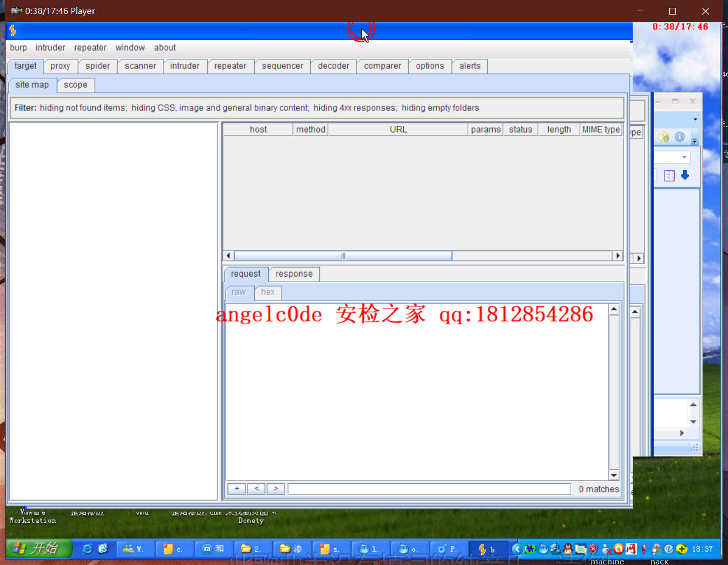Switch to the decoder tab
The image size is (728, 565).
pos(334,66)
